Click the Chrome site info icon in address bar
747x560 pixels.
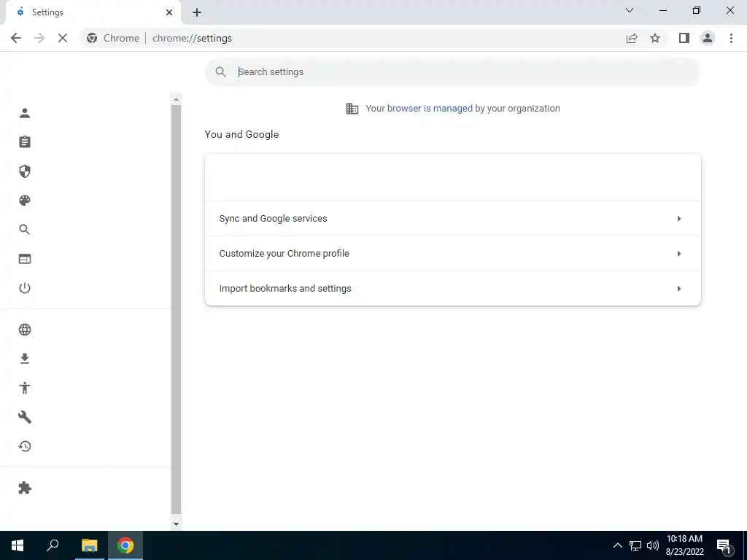coord(92,38)
